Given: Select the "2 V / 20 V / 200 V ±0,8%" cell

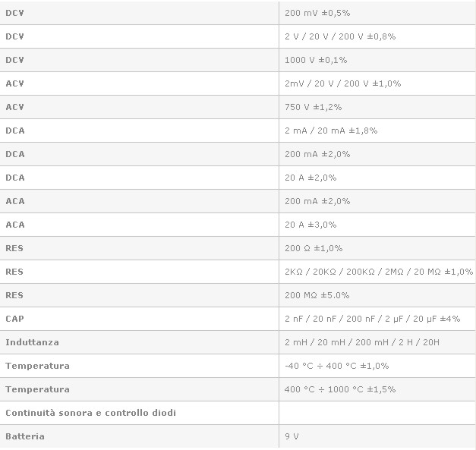Looking at the screenshot, I should point(340,36).
